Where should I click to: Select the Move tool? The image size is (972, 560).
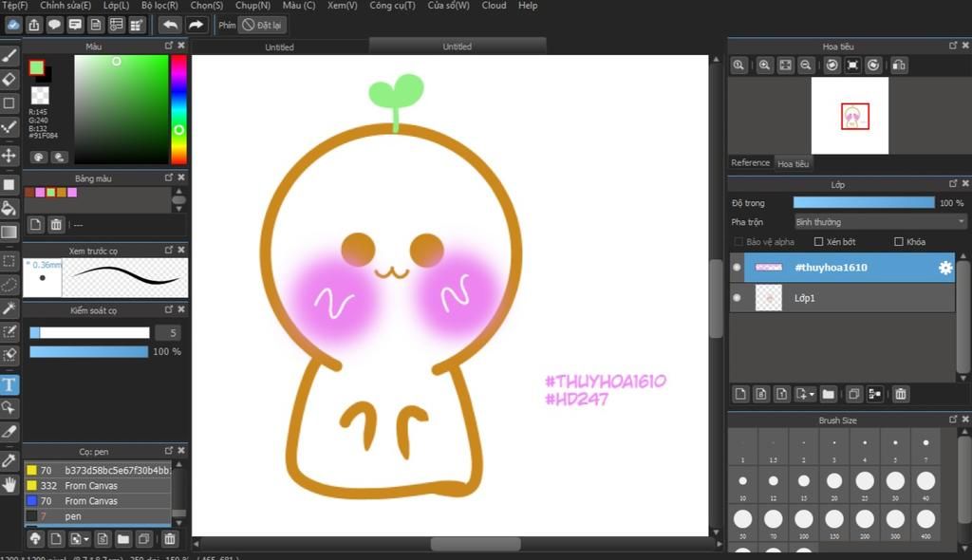click(9, 155)
